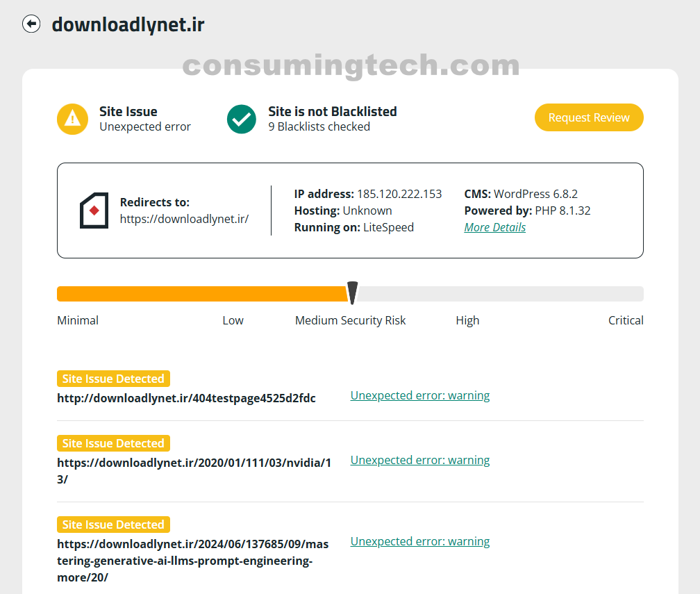Viewport: 700px width, 594px height.
Task: Click the nvidia post URL text
Action: pos(194,463)
